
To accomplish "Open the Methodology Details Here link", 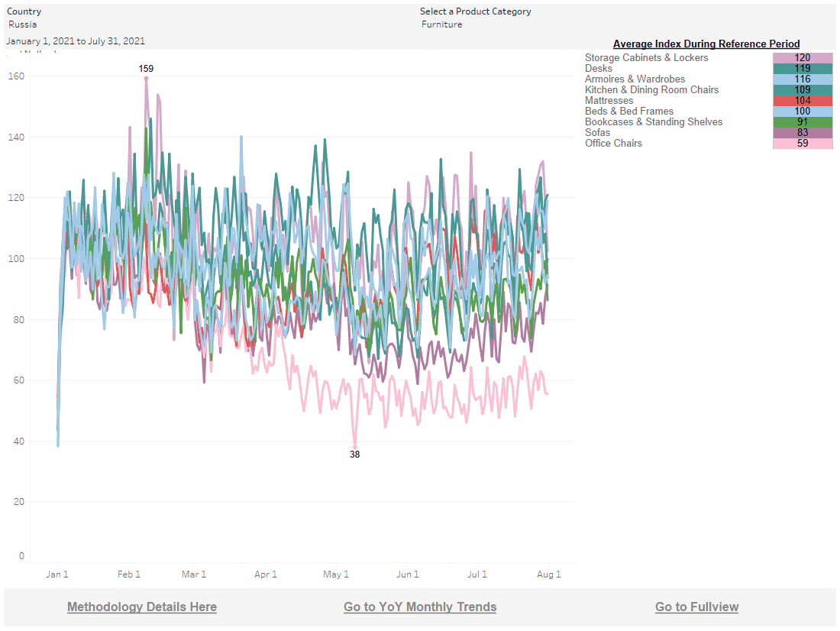I will pyautogui.click(x=142, y=607).
